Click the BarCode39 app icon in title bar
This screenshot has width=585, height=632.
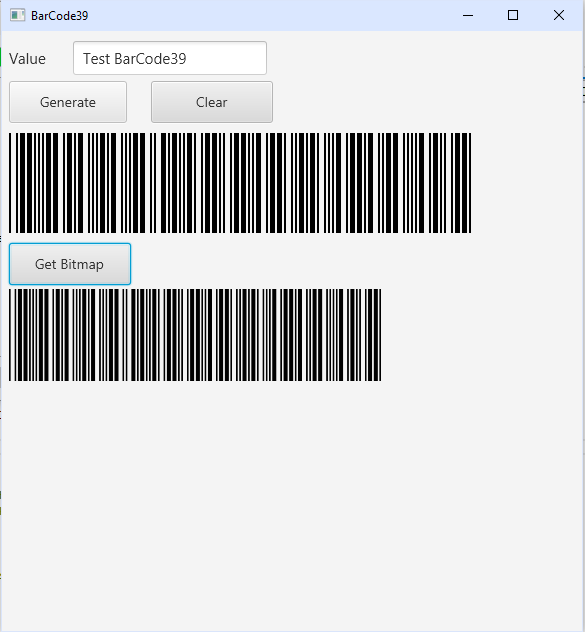point(17,15)
